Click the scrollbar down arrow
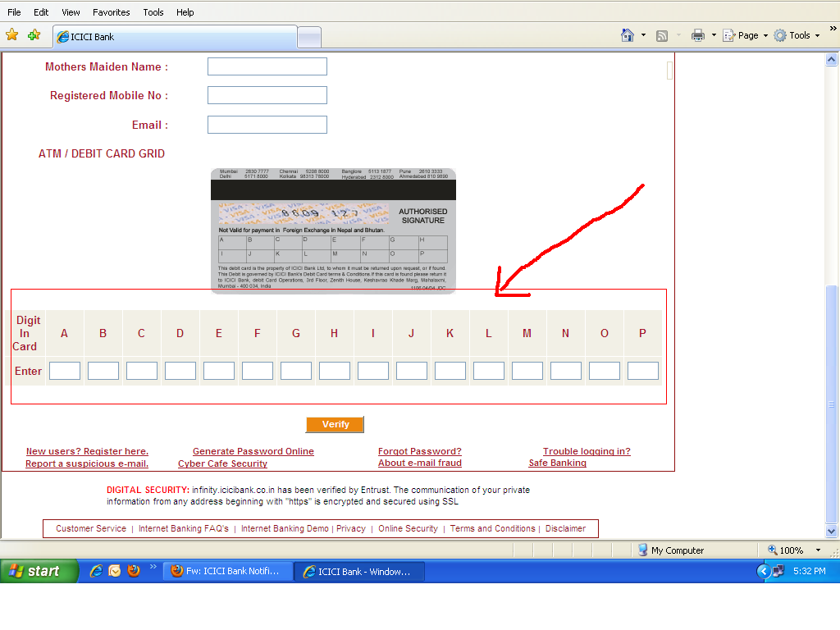This screenshot has height=630, width=840. coord(832,532)
